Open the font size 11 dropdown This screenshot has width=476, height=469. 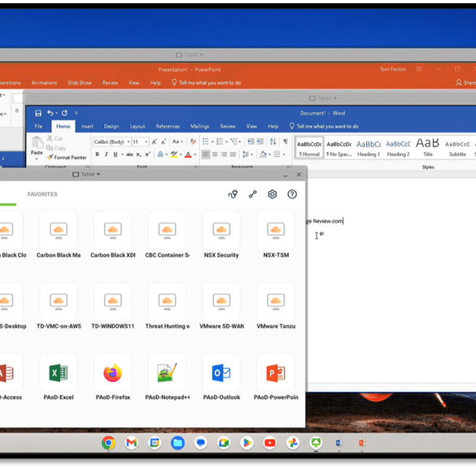(x=146, y=142)
